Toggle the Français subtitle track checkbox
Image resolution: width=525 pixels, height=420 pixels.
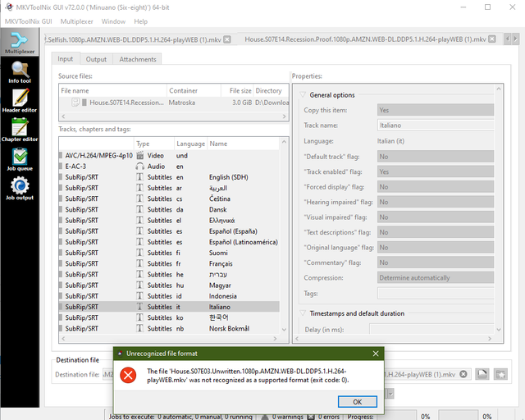click(x=61, y=263)
